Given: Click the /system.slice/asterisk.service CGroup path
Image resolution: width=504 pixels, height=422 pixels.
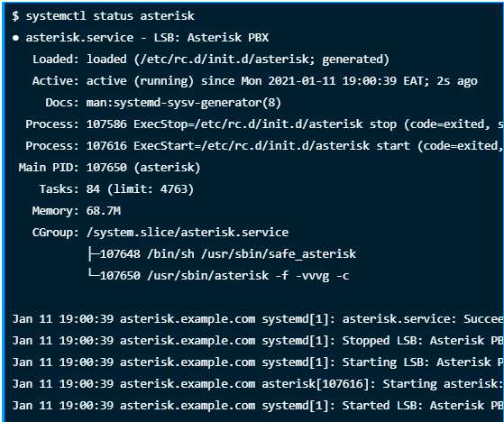Looking at the screenshot, I should point(188,233).
